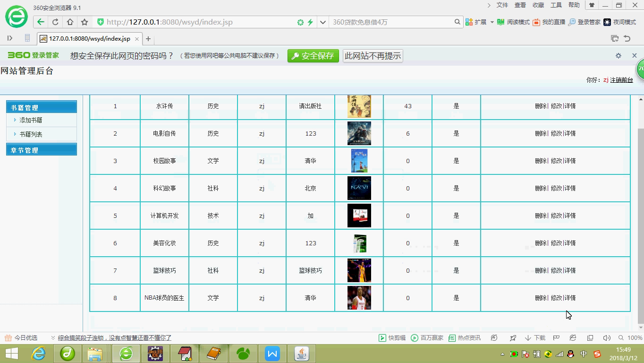Open 登录管家 in the toolbar
644x363 pixels.
[x=585, y=22]
